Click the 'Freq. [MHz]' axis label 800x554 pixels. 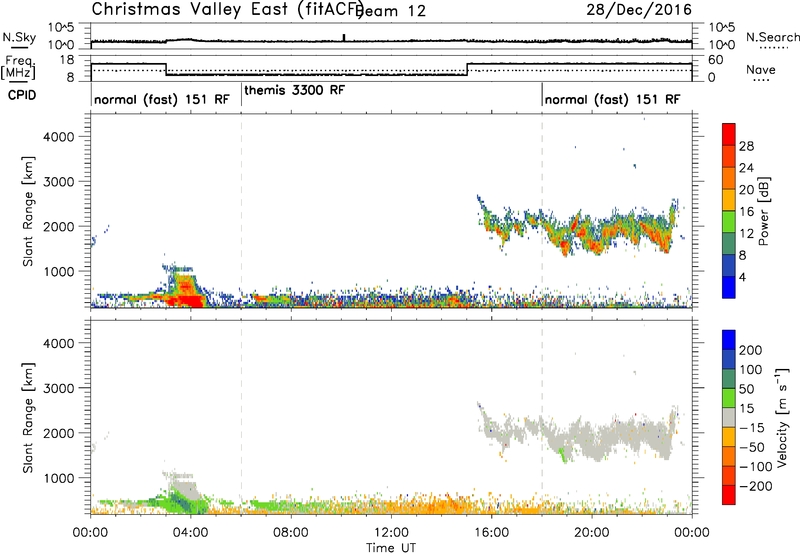point(18,67)
